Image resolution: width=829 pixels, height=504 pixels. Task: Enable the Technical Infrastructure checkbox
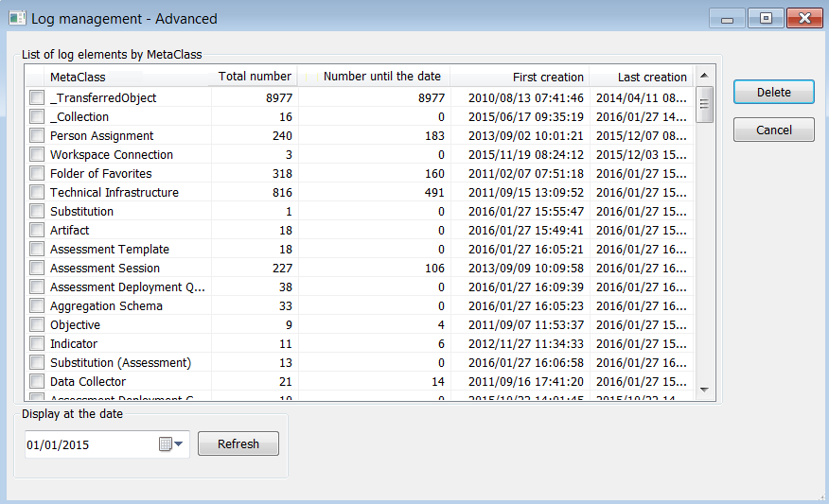coord(37,192)
